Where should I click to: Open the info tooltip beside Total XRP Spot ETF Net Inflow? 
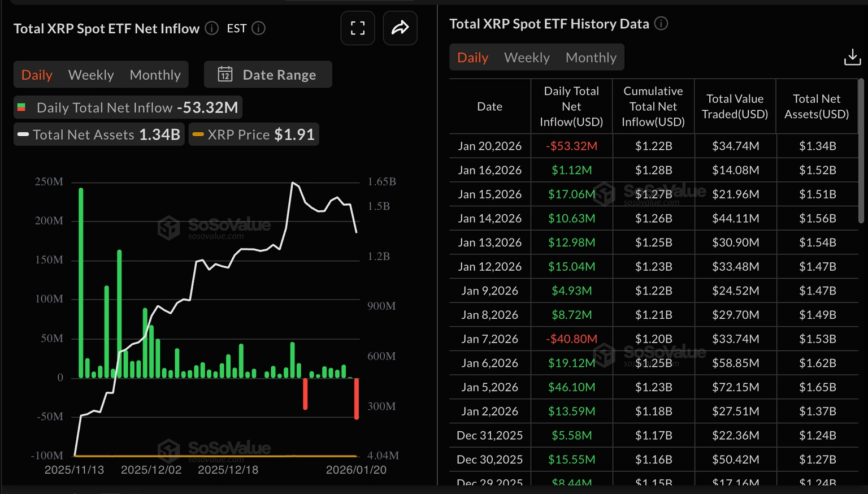(x=211, y=28)
